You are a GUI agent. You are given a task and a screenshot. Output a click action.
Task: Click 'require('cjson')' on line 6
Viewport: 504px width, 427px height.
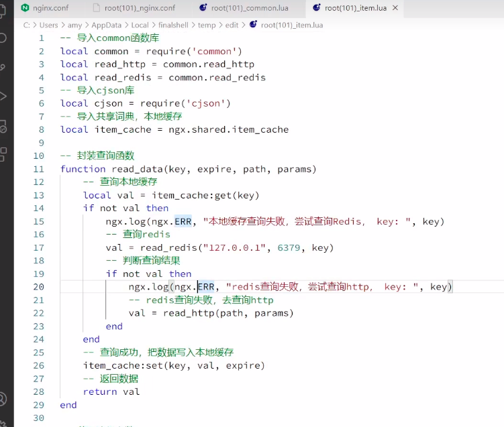pos(185,103)
